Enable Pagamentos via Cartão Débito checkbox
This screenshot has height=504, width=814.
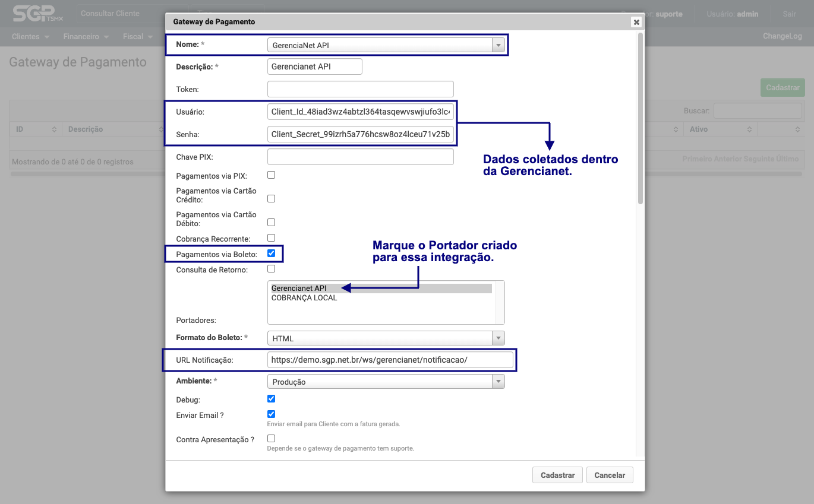point(271,222)
